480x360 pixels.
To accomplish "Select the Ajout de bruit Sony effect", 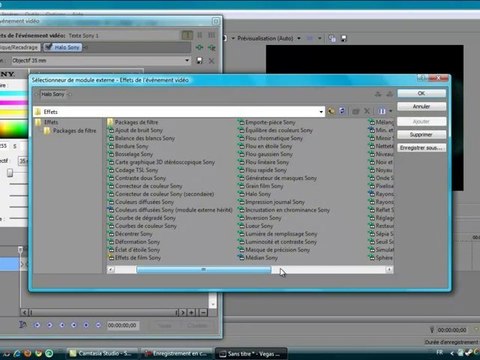I will [139, 130].
